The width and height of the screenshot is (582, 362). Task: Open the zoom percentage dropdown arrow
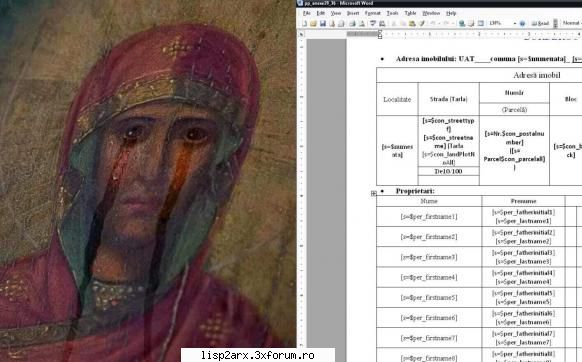(515, 23)
